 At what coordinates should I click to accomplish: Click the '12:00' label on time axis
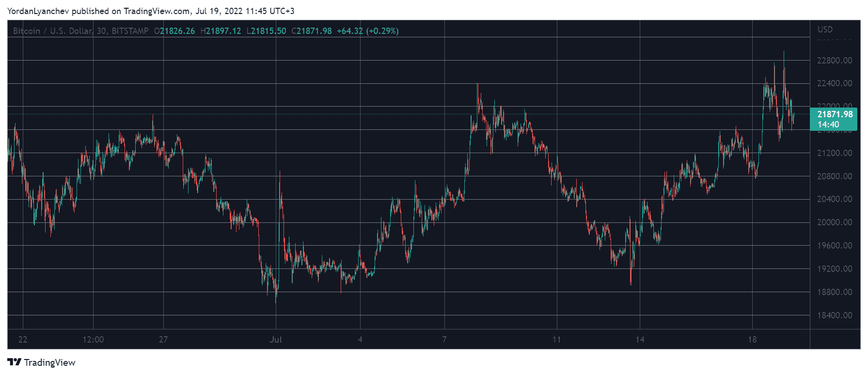tap(93, 340)
